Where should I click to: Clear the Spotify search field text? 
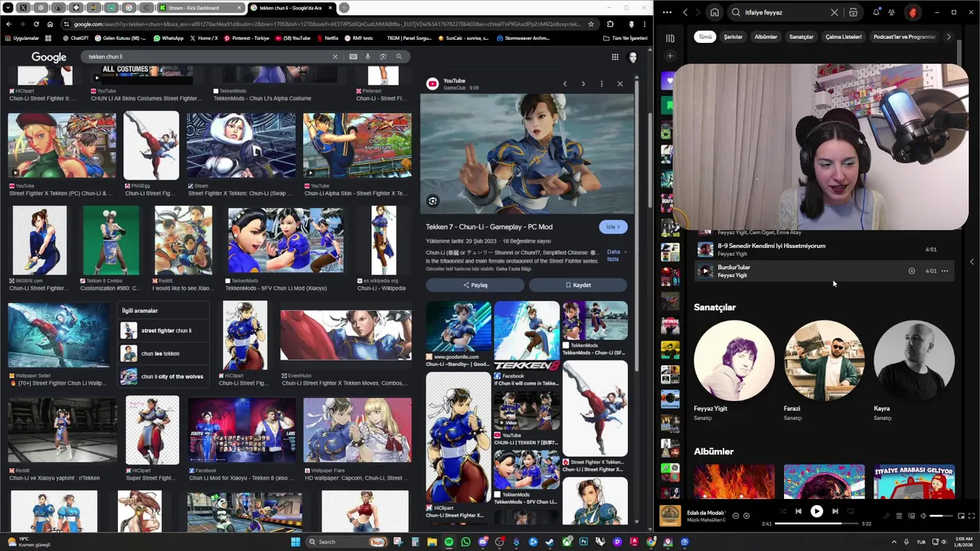(835, 12)
